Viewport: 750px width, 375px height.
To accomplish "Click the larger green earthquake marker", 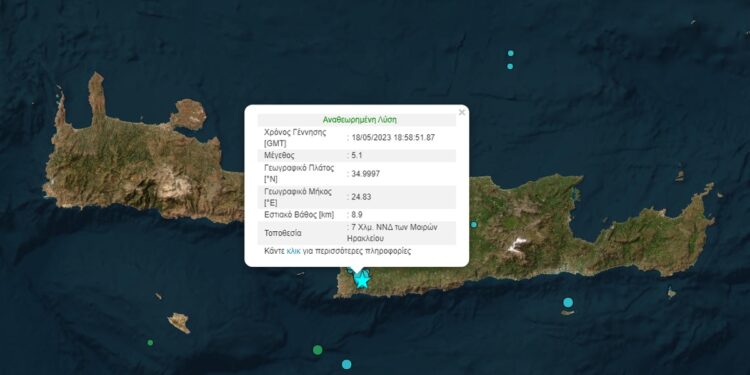I will pyautogui.click(x=318, y=350).
